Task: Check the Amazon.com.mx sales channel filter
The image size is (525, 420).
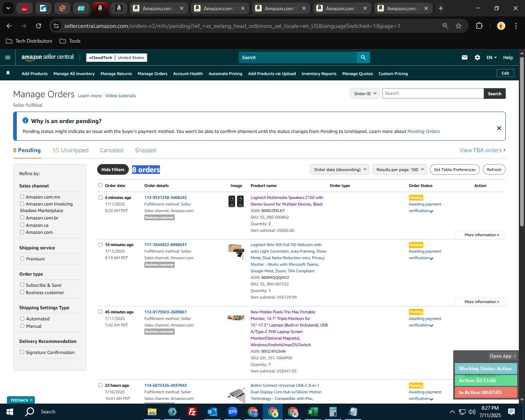Action: pyautogui.click(x=22, y=196)
